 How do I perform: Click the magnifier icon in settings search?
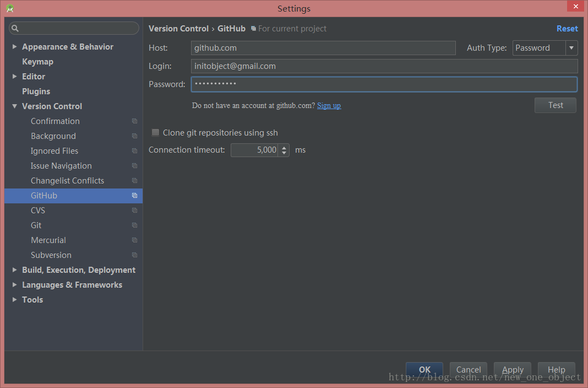pos(15,28)
